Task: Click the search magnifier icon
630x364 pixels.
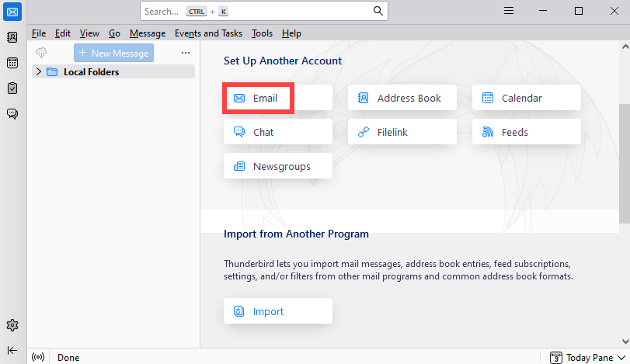Action: (x=378, y=11)
